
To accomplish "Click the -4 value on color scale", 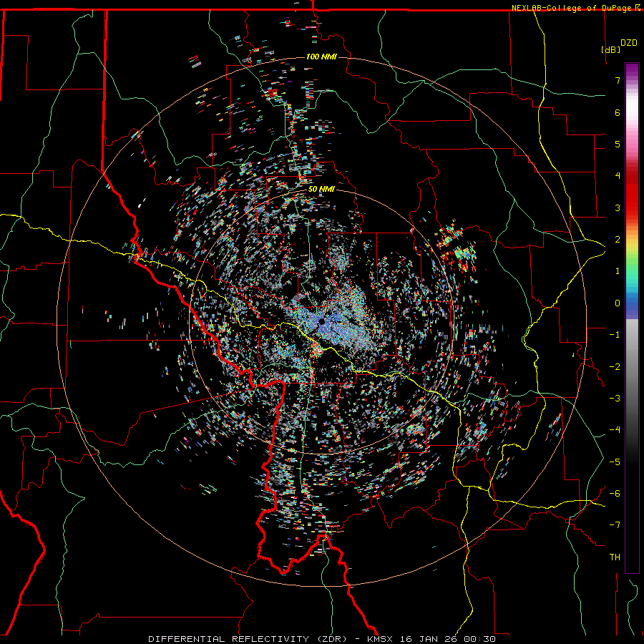I will (615, 430).
